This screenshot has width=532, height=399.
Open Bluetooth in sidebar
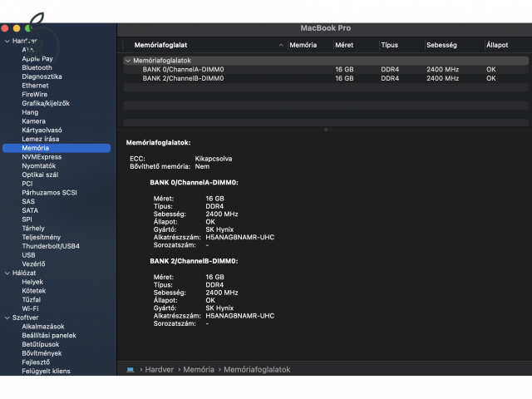point(37,68)
